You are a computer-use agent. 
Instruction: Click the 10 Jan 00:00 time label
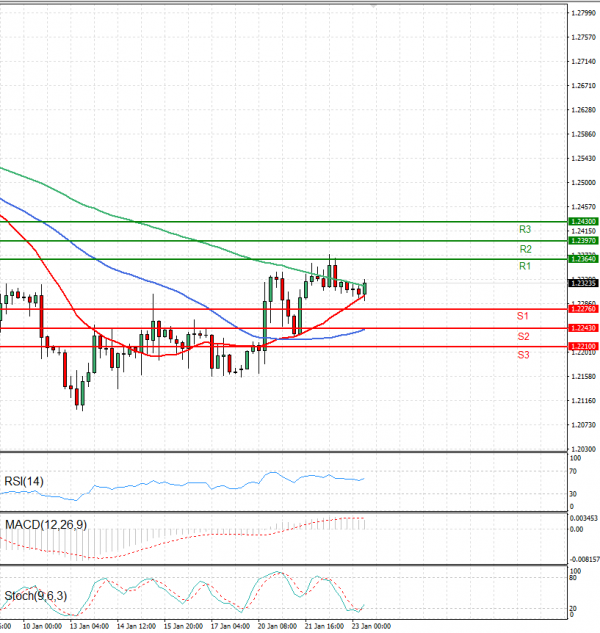pyautogui.click(x=42, y=626)
